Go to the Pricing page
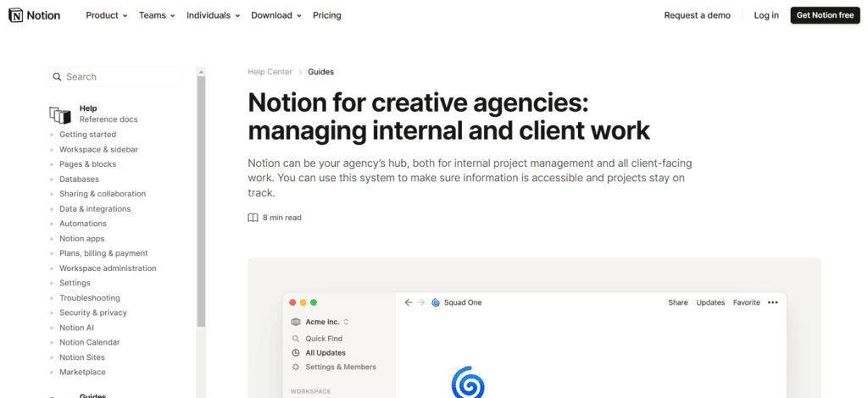 326,15
